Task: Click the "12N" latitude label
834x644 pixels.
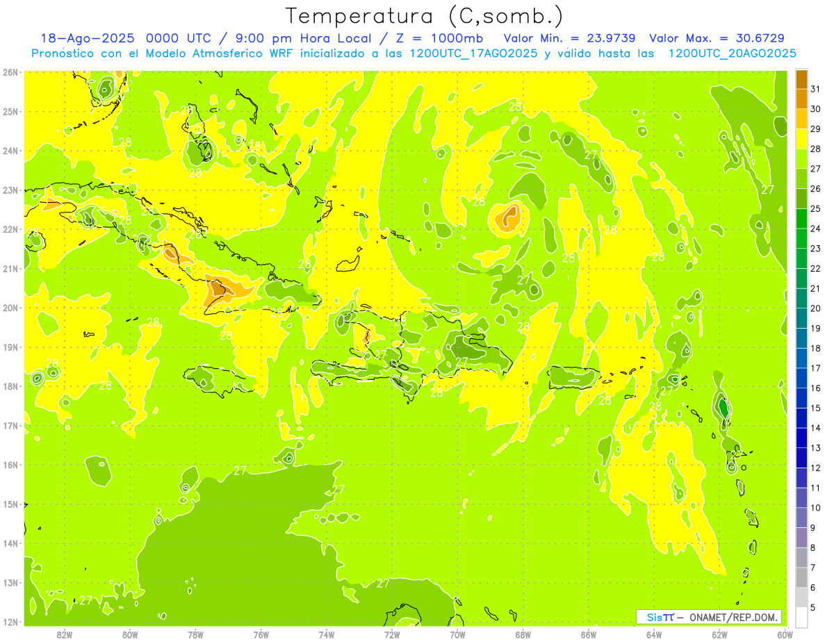Action: (x=10, y=622)
